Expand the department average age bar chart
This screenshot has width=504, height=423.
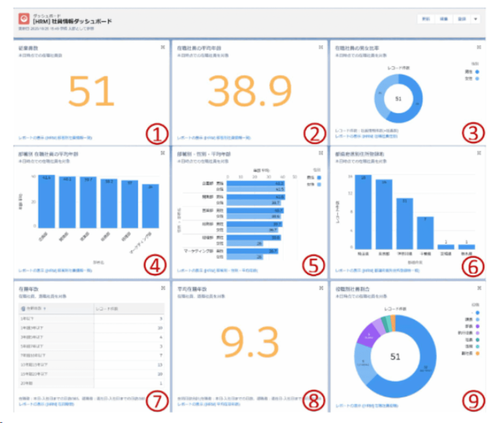(x=163, y=153)
